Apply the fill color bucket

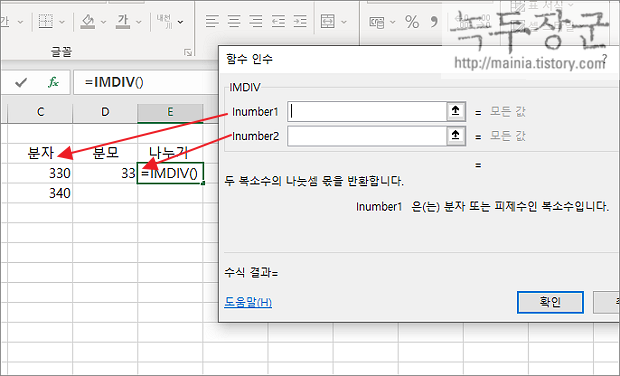[x=88, y=22]
